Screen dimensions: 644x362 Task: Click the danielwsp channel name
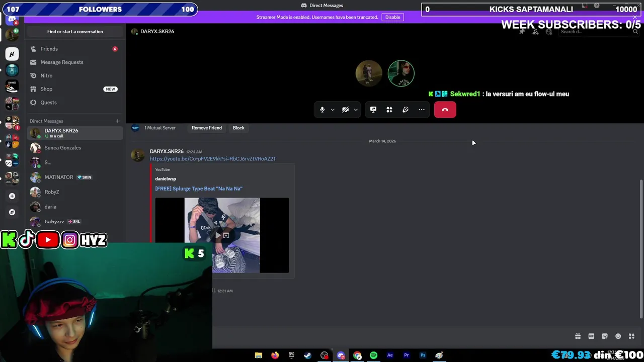click(166, 179)
